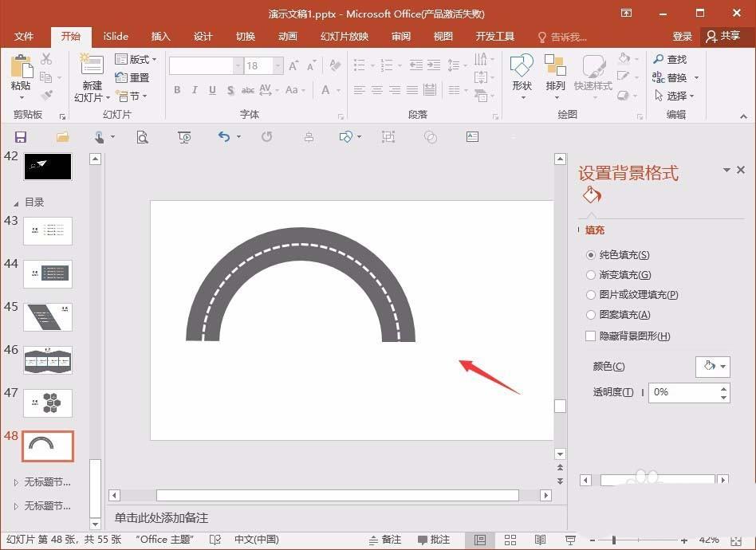Viewport: 756px width, 550px height.
Task: Choose 渐变填充 fill option
Action: [589, 275]
